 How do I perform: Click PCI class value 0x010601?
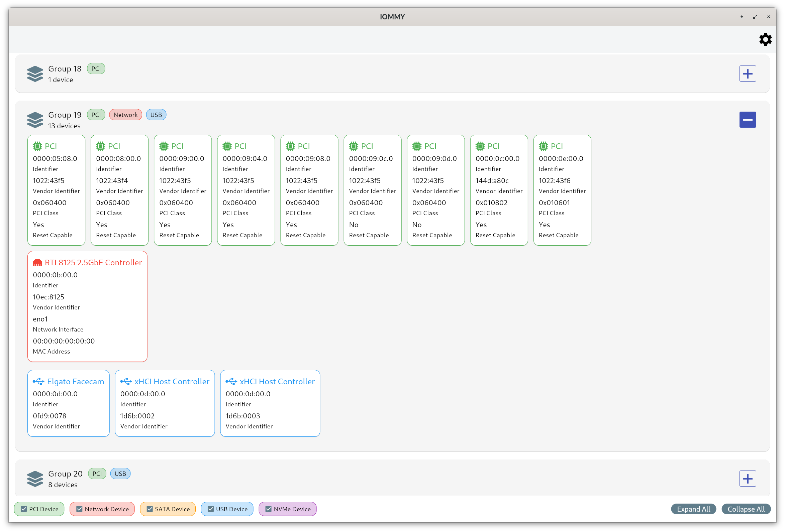(x=554, y=203)
